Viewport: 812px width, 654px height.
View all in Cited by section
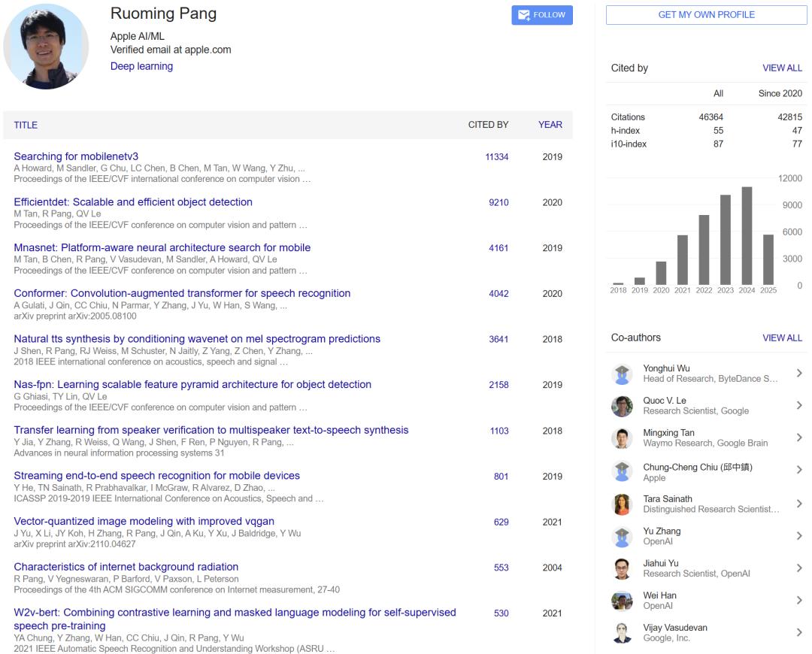point(782,68)
